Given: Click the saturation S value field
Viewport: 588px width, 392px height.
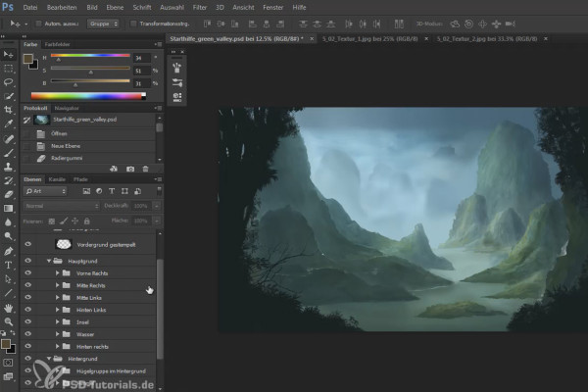Looking at the screenshot, I should click(142, 71).
